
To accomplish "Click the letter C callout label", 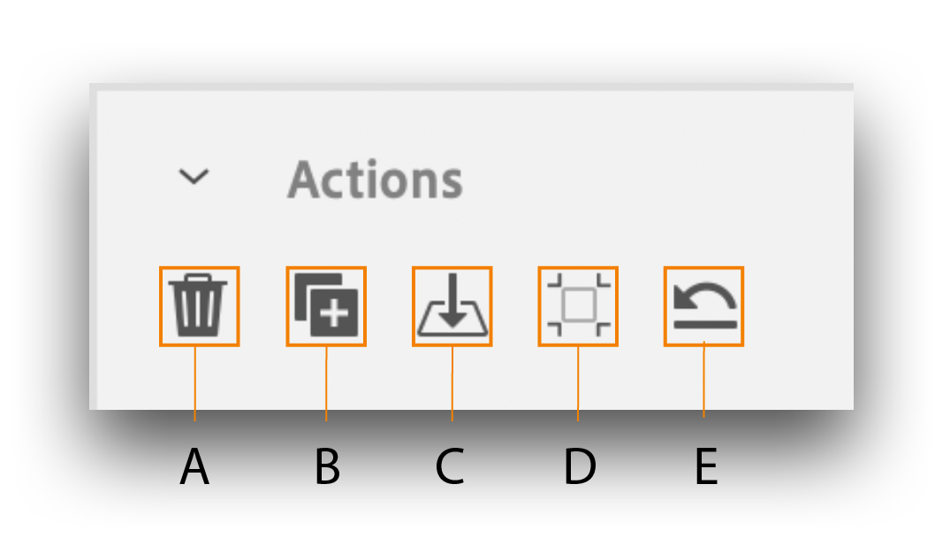I will [450, 466].
